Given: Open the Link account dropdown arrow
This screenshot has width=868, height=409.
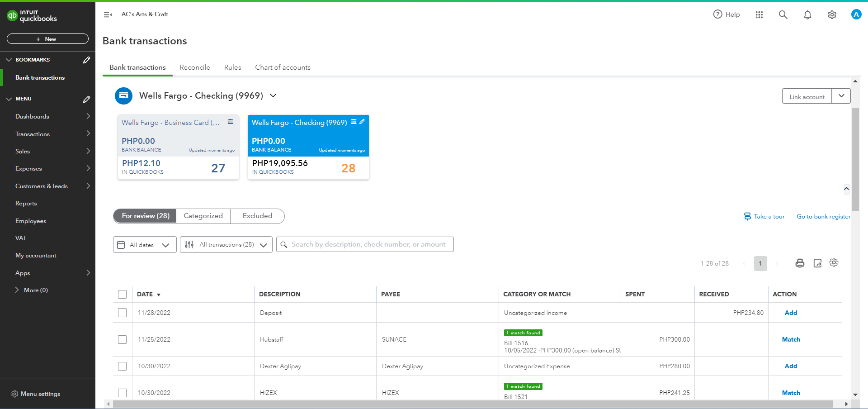Looking at the screenshot, I should tap(841, 96).
